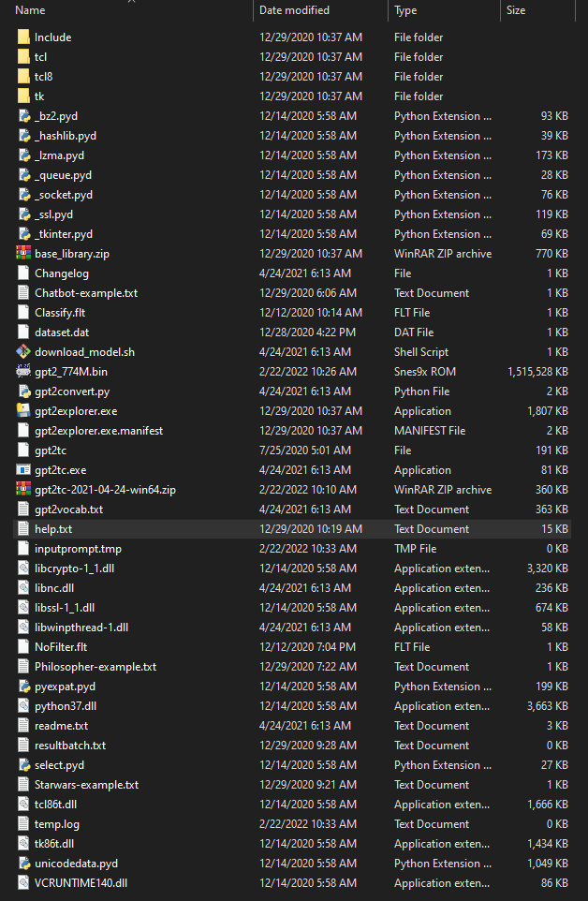This screenshot has width=588, height=901.
Task: Click the unicodedata.pyd Python icon
Action: coord(23,864)
